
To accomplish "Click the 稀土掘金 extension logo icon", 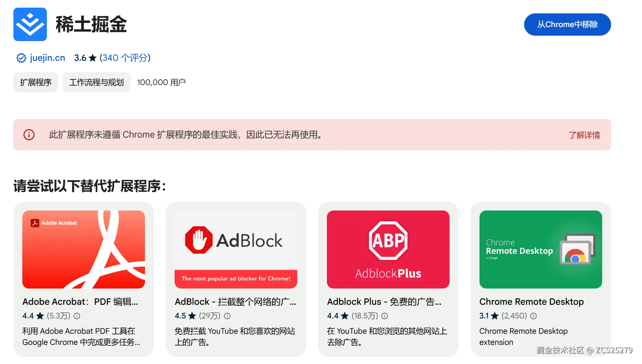I will point(30,25).
